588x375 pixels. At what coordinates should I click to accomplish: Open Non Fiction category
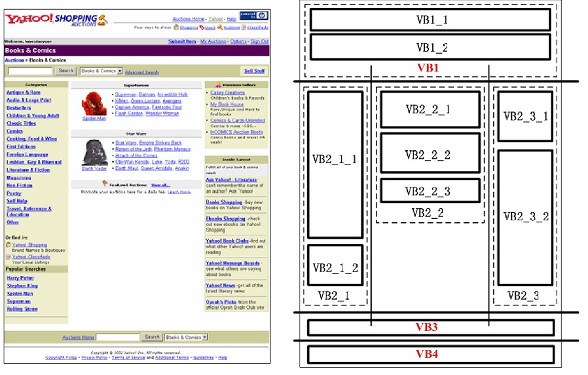click(x=20, y=186)
